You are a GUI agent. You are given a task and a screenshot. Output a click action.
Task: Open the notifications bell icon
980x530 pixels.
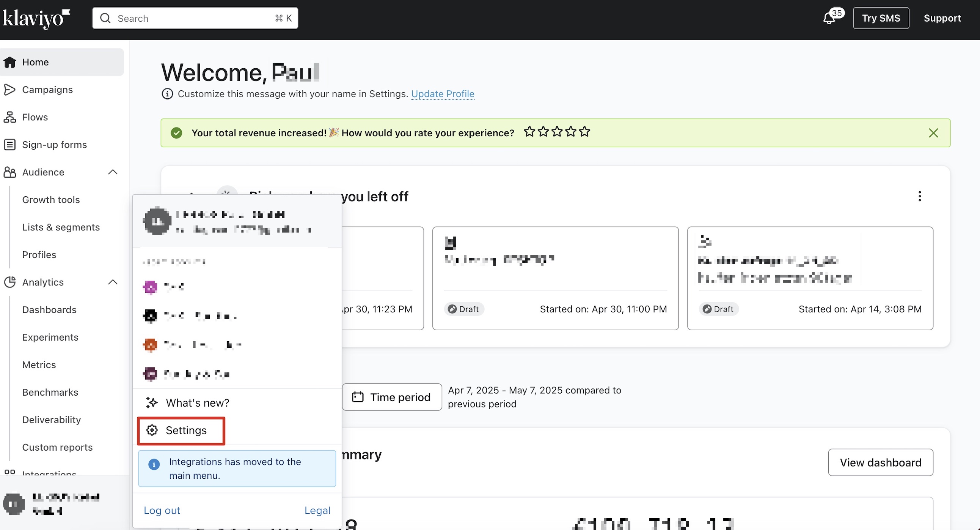coord(829,18)
